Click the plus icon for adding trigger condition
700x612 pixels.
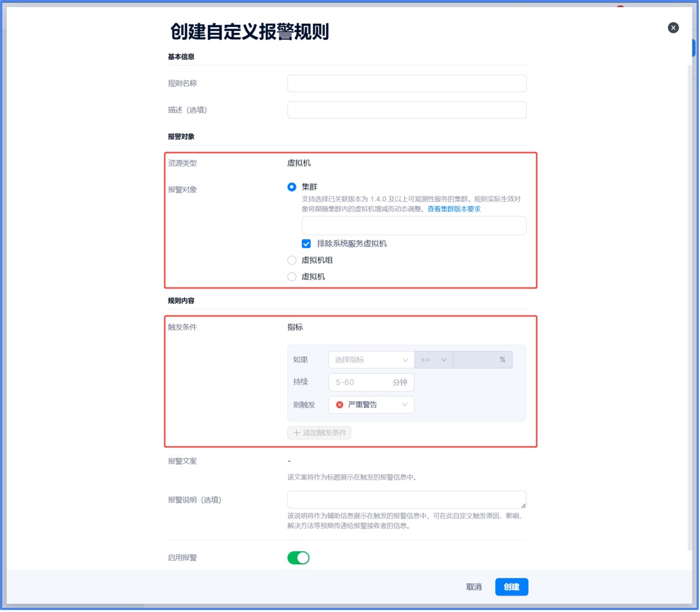pyautogui.click(x=296, y=433)
